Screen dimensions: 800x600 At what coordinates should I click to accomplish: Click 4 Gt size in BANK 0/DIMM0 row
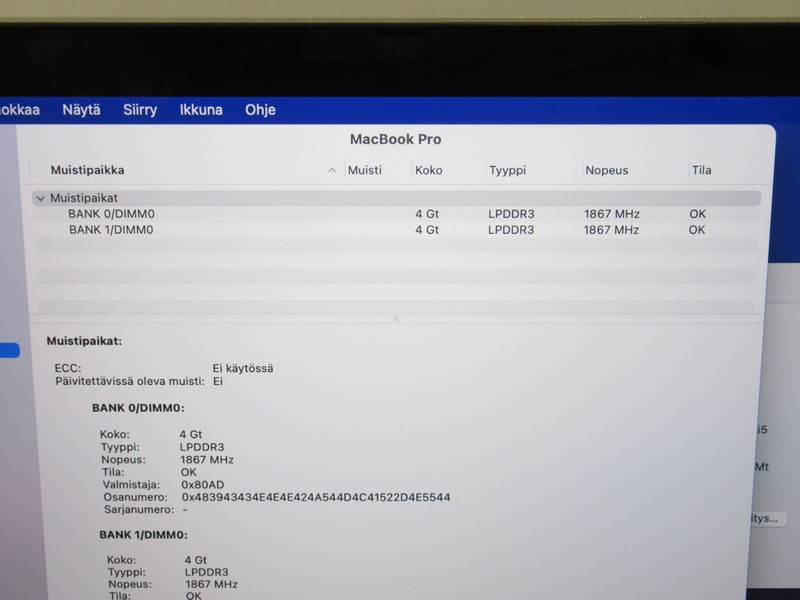pos(427,214)
